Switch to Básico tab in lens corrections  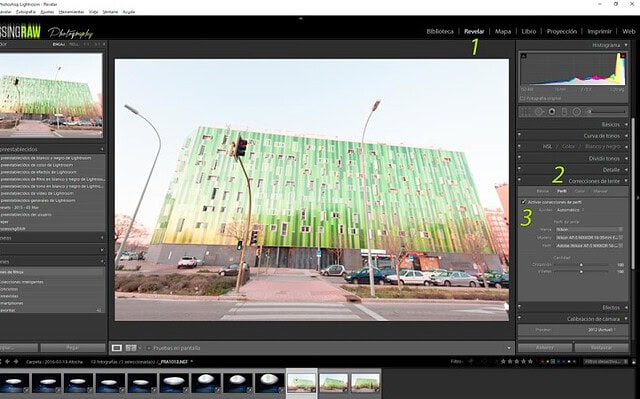click(542, 191)
